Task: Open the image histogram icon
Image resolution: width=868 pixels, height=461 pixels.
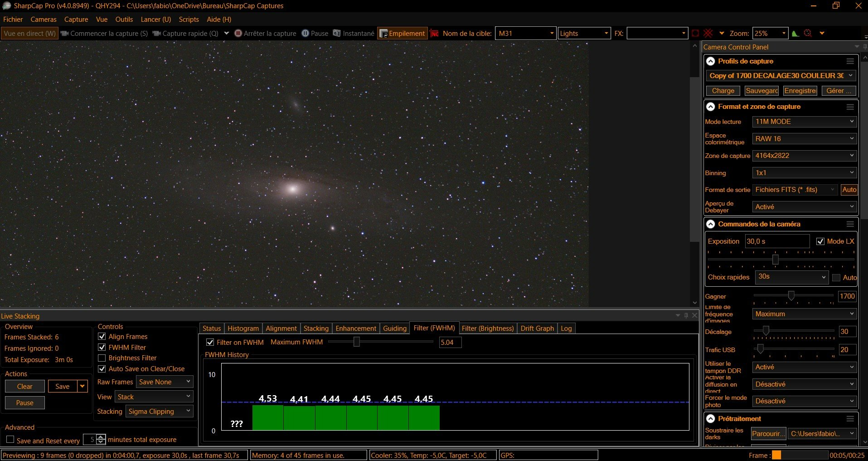Action: pyautogui.click(x=795, y=33)
